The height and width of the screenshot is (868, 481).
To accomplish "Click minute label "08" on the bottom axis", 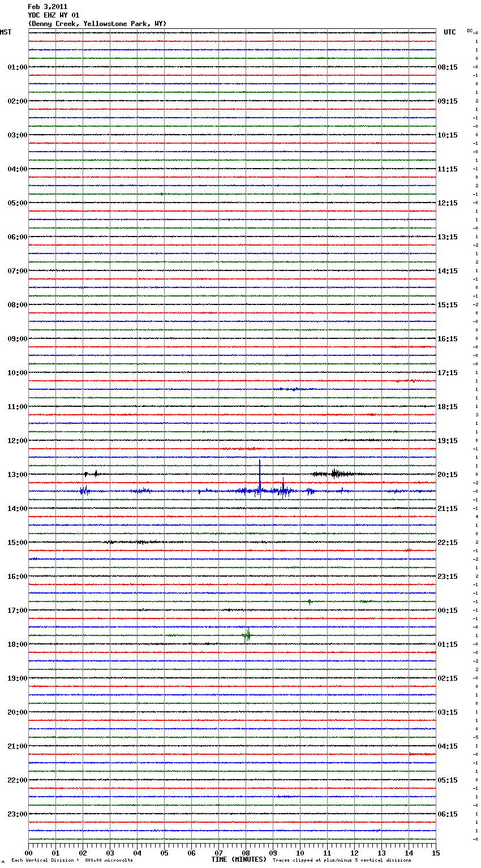I will (246, 853).
